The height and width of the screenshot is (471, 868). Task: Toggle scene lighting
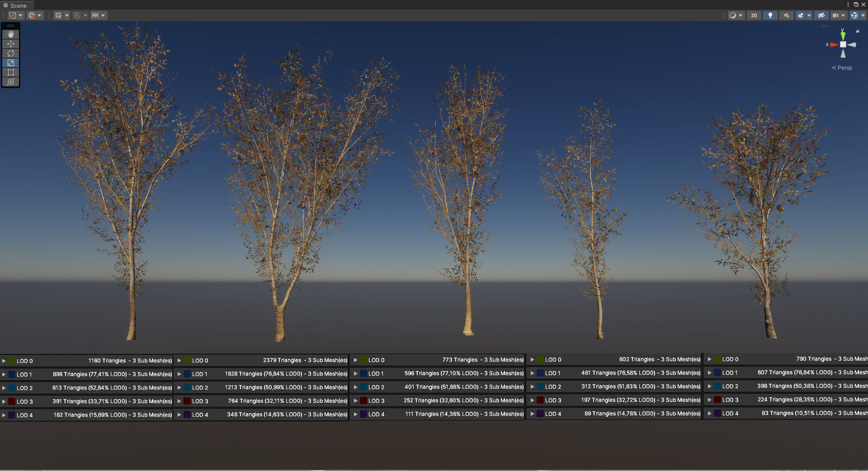(770, 15)
